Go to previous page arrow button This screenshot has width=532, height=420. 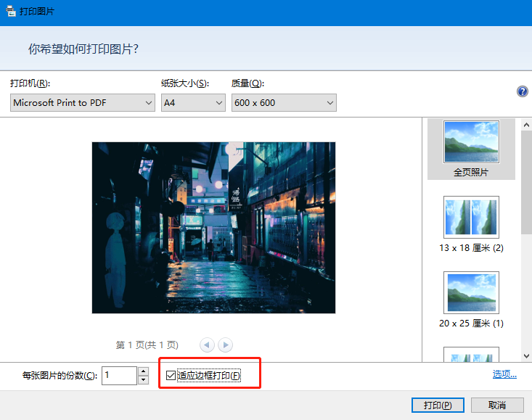[207, 345]
